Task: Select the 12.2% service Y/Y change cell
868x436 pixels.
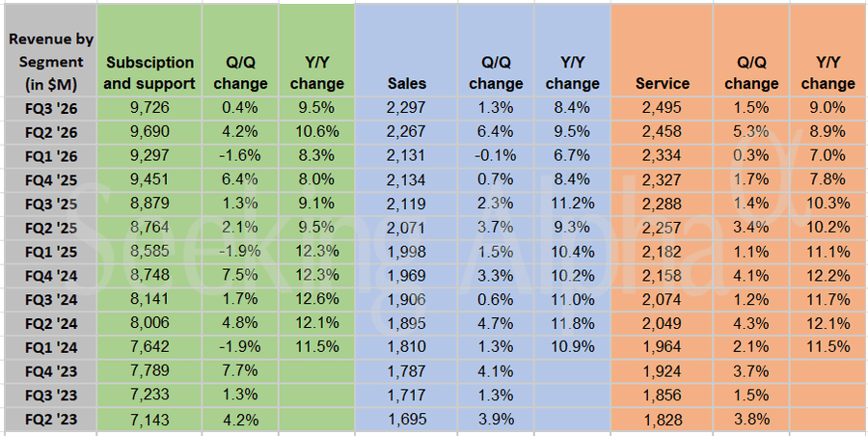Action: (827, 276)
